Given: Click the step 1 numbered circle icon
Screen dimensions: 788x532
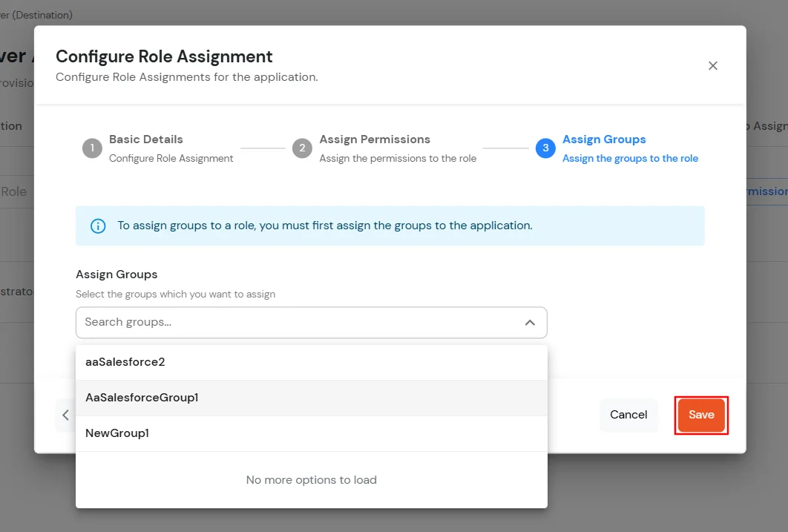Looking at the screenshot, I should 92,148.
